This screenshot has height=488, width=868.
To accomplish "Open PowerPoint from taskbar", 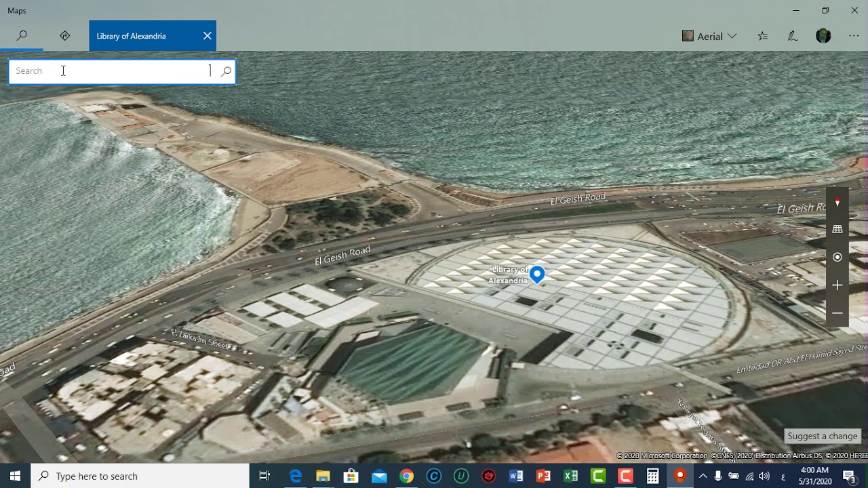I will [x=543, y=476].
